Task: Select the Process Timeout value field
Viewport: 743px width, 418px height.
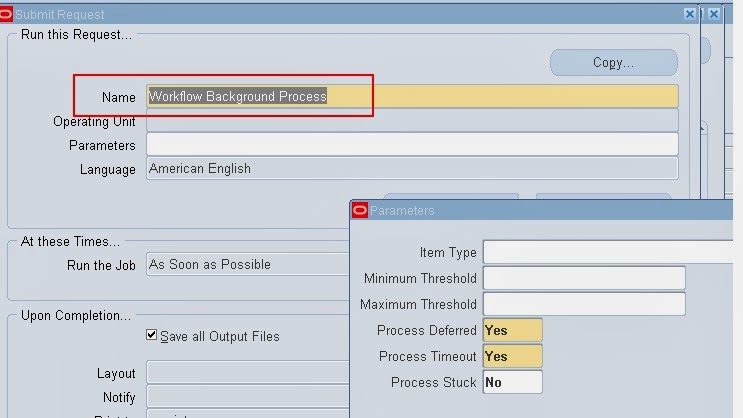Action: [x=513, y=356]
